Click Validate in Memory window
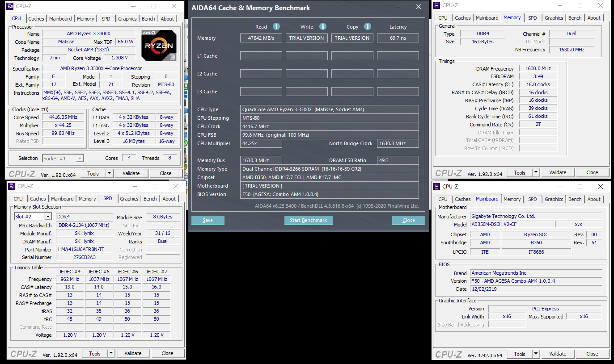The height and width of the screenshot is (364, 614). (558, 172)
